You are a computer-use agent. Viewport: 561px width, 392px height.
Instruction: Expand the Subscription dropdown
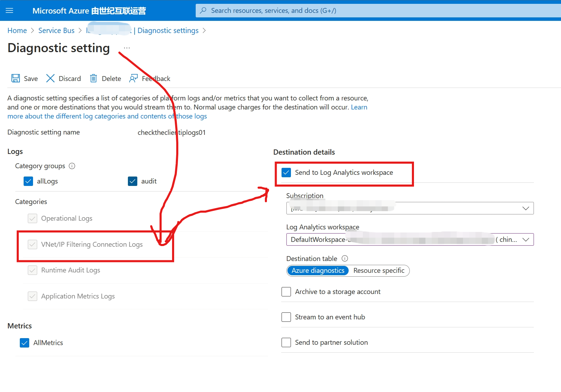point(526,208)
